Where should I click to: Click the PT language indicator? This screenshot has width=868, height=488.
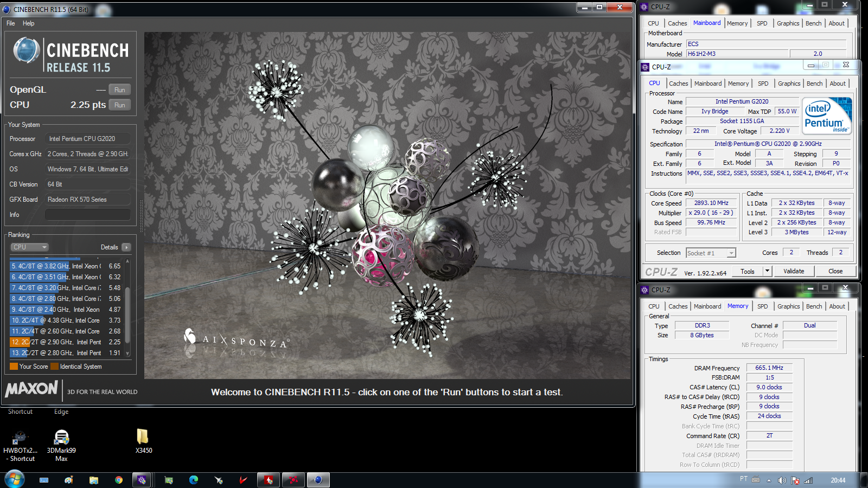743,479
